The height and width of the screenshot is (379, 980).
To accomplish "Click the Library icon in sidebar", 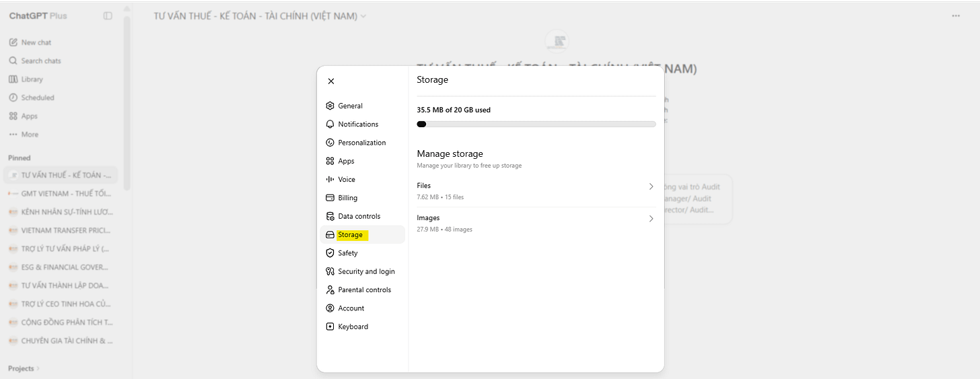I will coord(13,79).
